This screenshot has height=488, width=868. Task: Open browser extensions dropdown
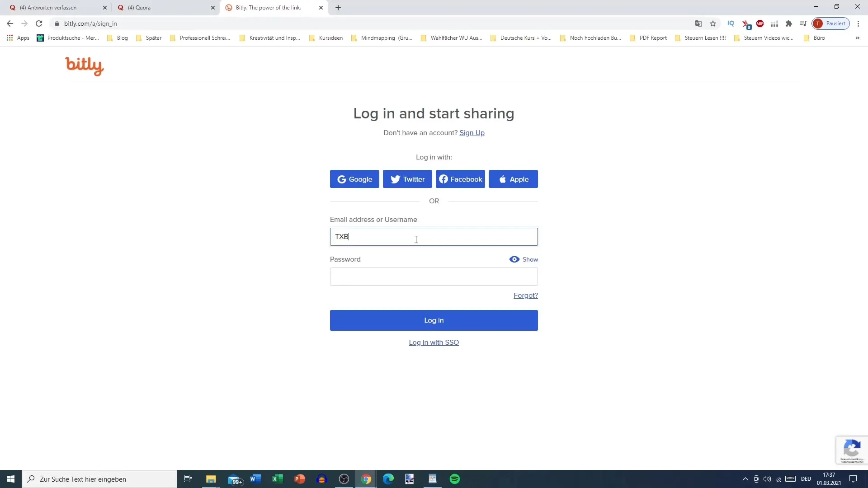(x=788, y=24)
